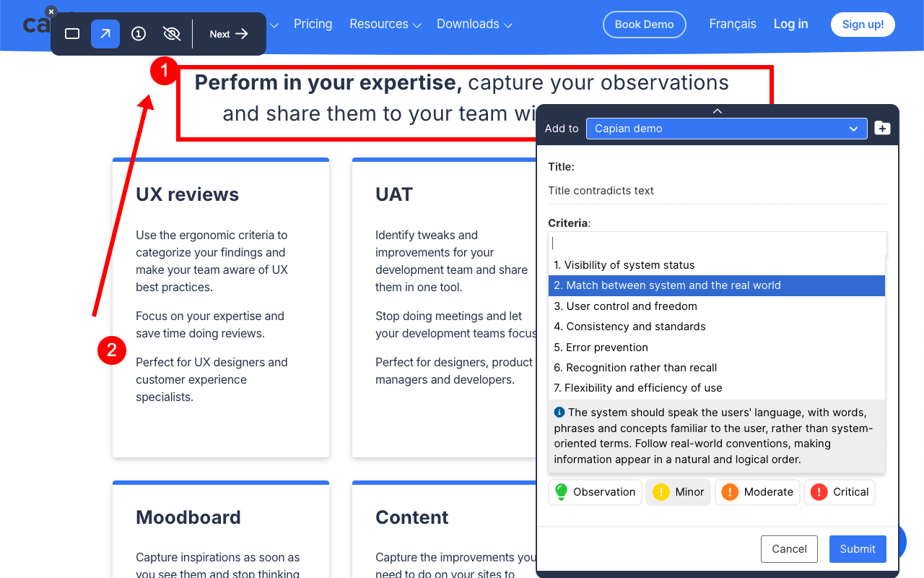This screenshot has width=924, height=578.
Task: Click 'Perform in your expertise,' headline text
Action: (328, 82)
